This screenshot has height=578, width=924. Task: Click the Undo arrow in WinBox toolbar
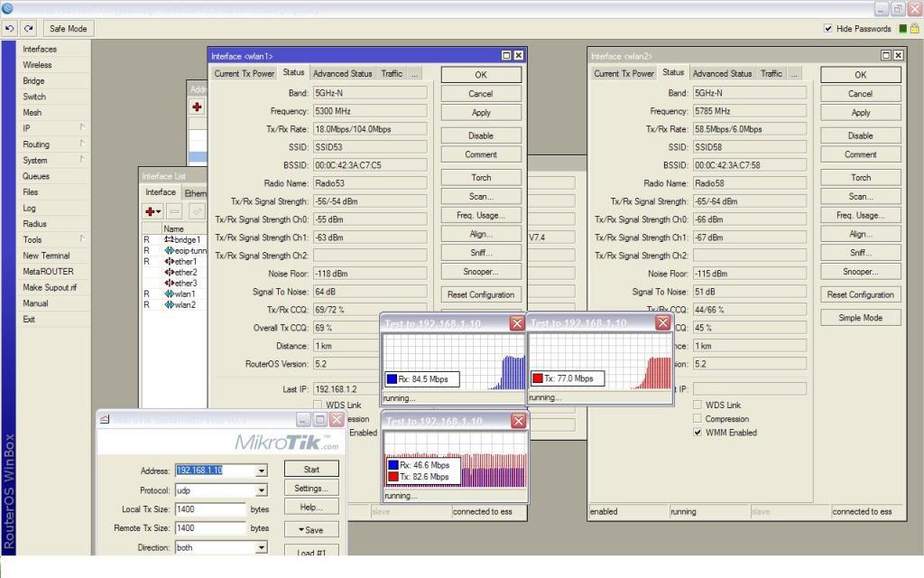11,28
